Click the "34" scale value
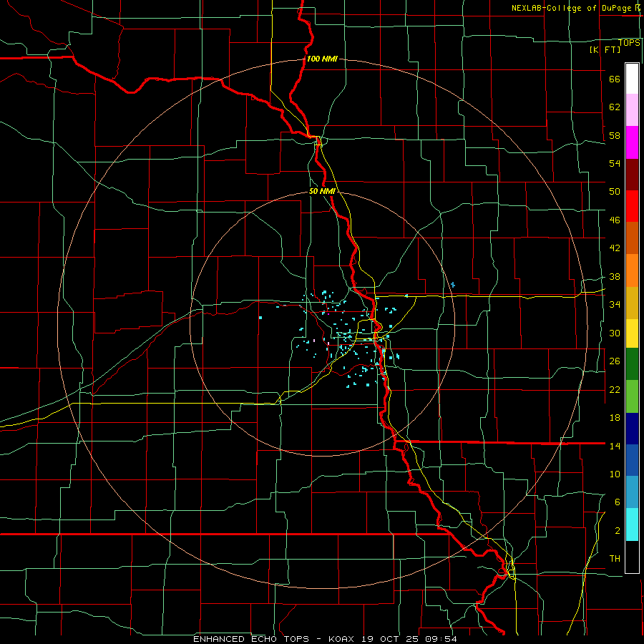Screen dimensions: 644x644 coord(615,304)
